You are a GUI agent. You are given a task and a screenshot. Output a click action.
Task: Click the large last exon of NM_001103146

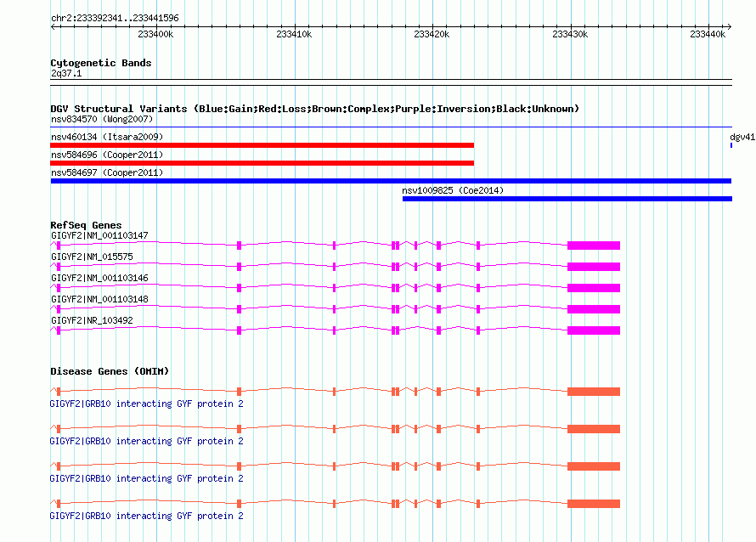pos(594,288)
